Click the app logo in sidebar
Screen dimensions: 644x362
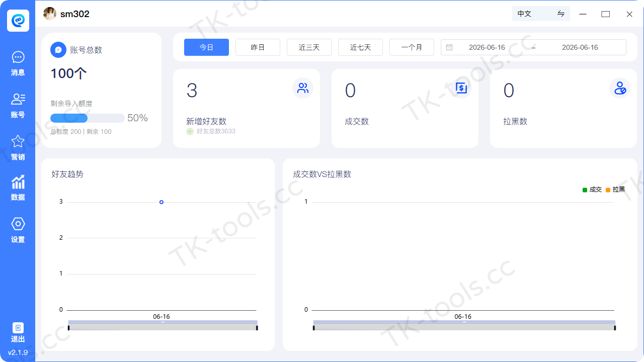[x=18, y=20]
